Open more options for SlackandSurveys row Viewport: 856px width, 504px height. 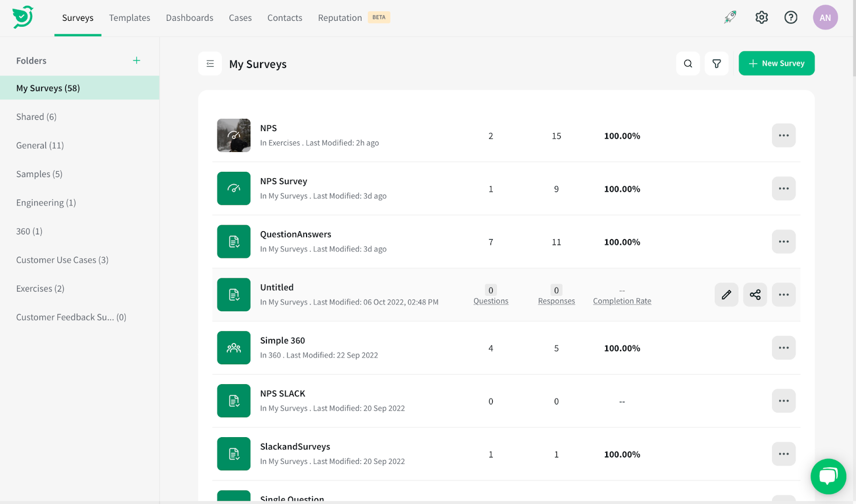point(784,454)
